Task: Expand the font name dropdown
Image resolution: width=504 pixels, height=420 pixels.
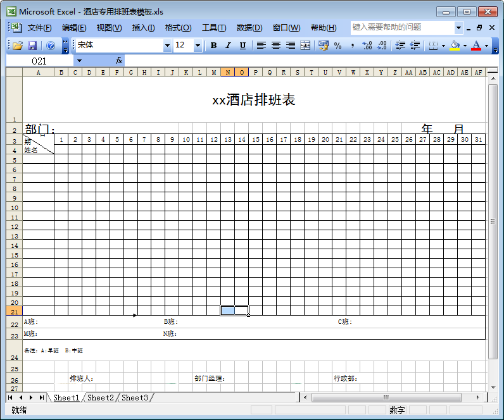Action: click(x=167, y=46)
